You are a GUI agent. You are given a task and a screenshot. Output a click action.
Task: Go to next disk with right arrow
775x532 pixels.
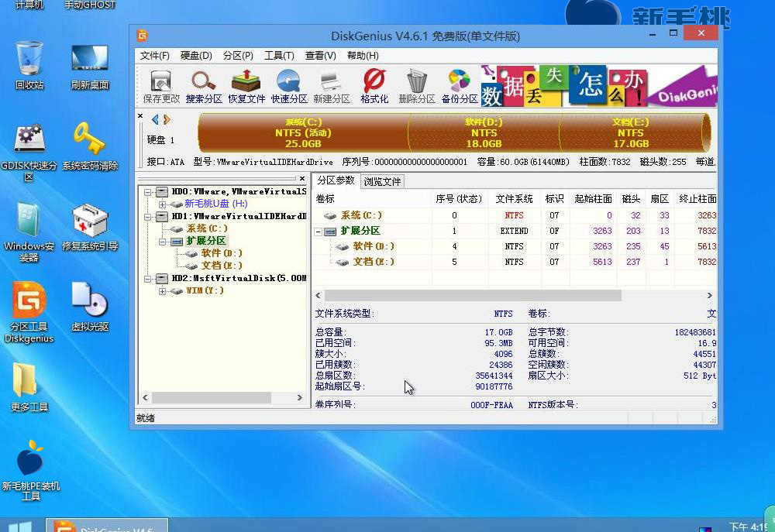point(167,119)
